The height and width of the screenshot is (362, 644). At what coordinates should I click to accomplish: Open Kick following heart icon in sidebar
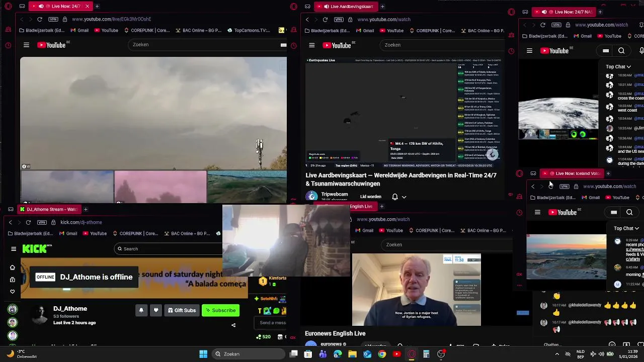(x=13, y=292)
